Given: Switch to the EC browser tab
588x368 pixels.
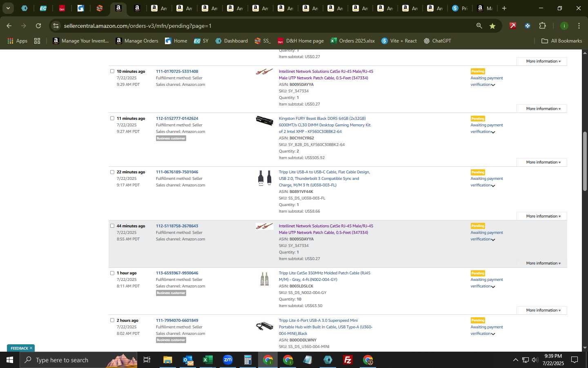Looking at the screenshot, I should (x=43, y=8).
